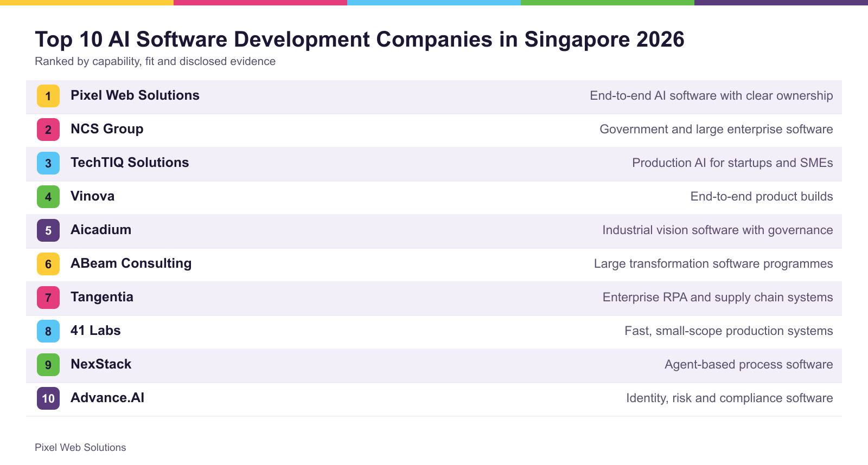The height and width of the screenshot is (465, 868).
Task: Select the 'Aicadium' company name
Action: [101, 230]
